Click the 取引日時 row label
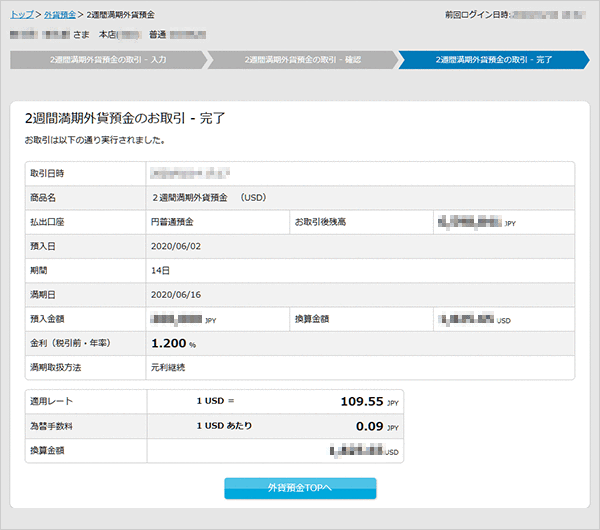The width and height of the screenshot is (600, 530). pyautogui.click(x=48, y=173)
